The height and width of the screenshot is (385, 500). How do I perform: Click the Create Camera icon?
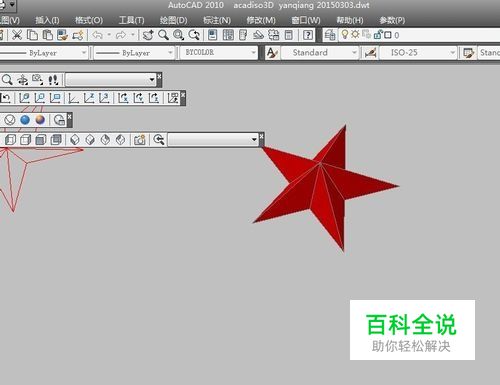[139, 140]
